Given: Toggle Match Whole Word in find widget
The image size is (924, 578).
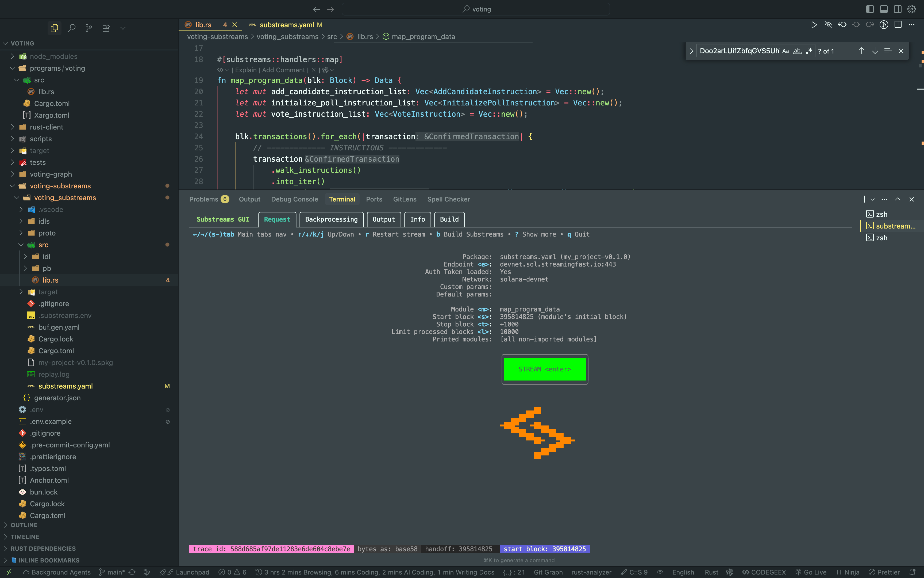Looking at the screenshot, I should [x=797, y=51].
